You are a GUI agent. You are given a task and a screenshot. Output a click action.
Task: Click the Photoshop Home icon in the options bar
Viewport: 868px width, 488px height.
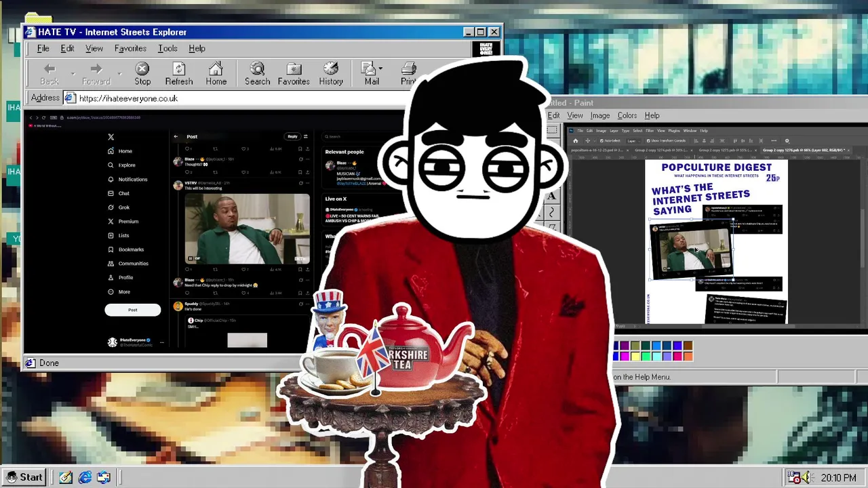coord(576,141)
